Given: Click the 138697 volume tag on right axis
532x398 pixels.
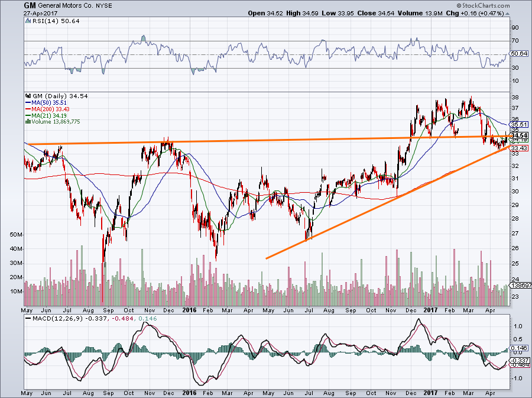Looking at the screenshot, I should (521, 286).
